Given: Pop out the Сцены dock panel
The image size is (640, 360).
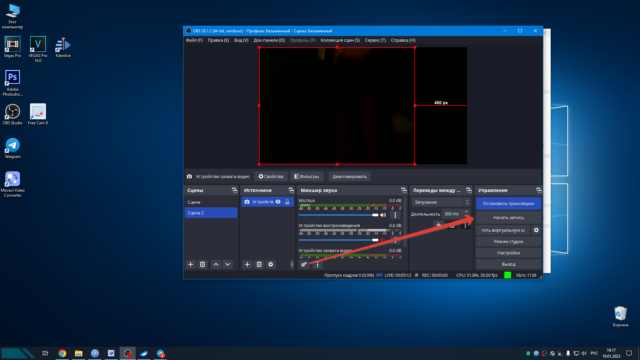Looking at the screenshot, I should (234, 190).
